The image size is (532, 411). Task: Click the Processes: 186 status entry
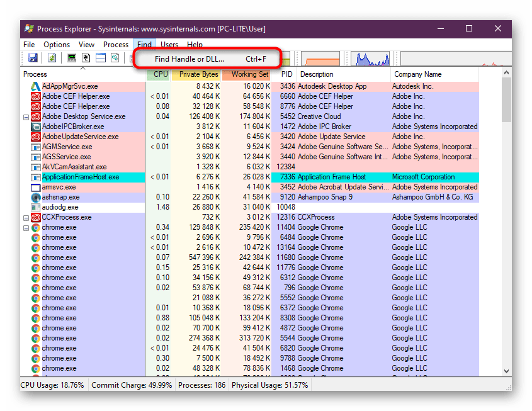click(202, 385)
